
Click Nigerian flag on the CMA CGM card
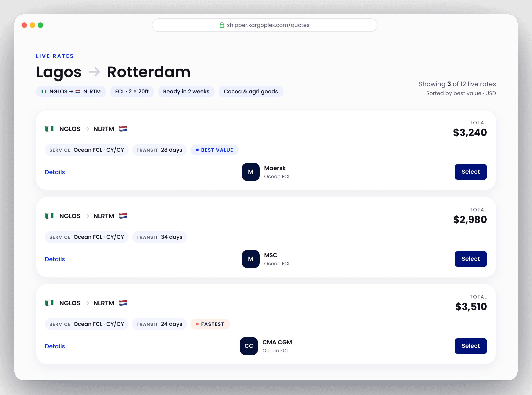coord(50,303)
